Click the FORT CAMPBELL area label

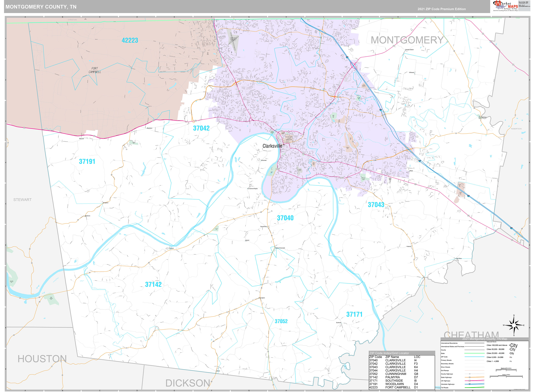pos(95,70)
